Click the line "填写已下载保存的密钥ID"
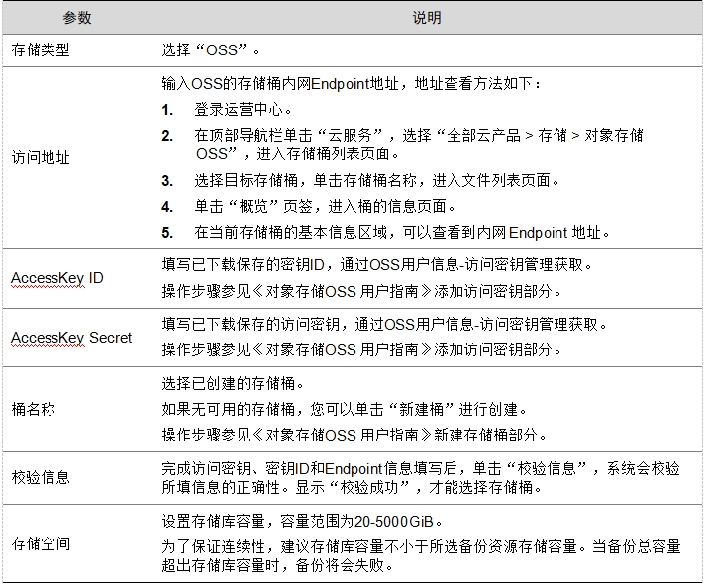Viewport: 708px width, 588px height. pos(377,265)
